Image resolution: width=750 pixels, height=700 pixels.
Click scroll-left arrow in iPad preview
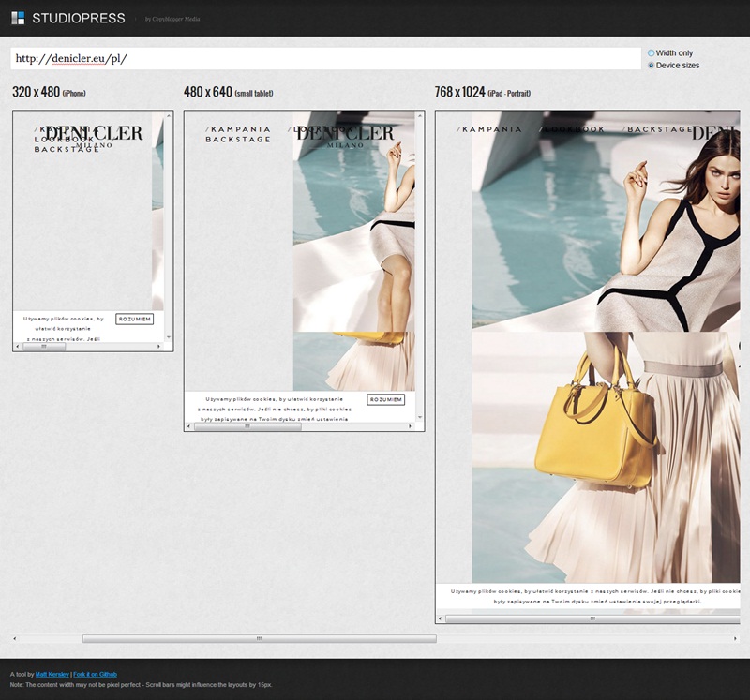tap(440, 618)
